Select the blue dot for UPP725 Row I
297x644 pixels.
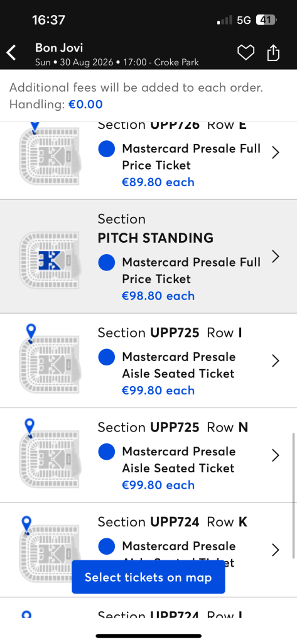107,357
